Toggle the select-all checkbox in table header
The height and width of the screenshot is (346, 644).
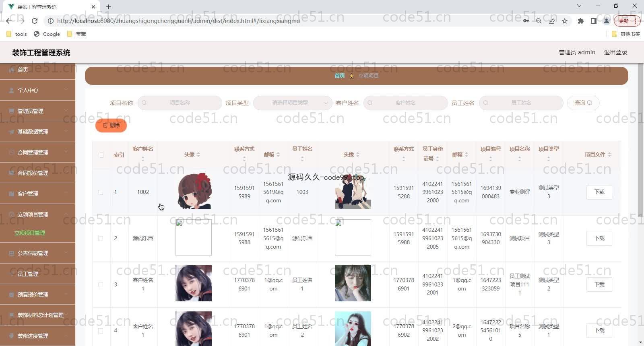101,155
